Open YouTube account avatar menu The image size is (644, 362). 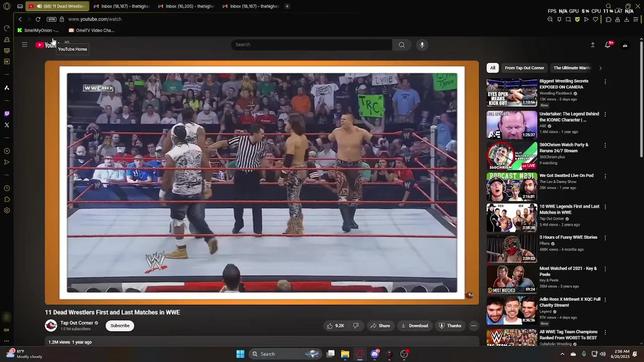tap(625, 45)
